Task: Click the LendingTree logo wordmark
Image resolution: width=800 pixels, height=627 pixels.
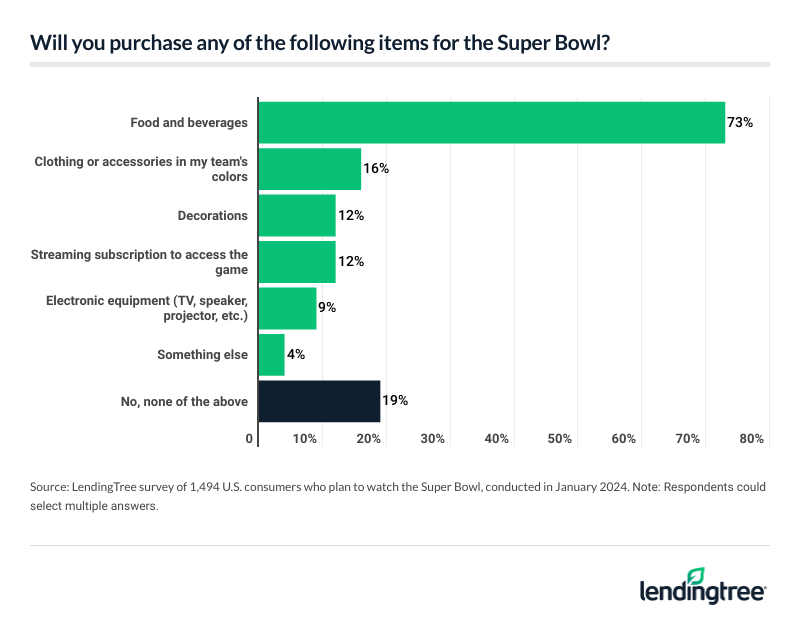Action: coord(703,590)
